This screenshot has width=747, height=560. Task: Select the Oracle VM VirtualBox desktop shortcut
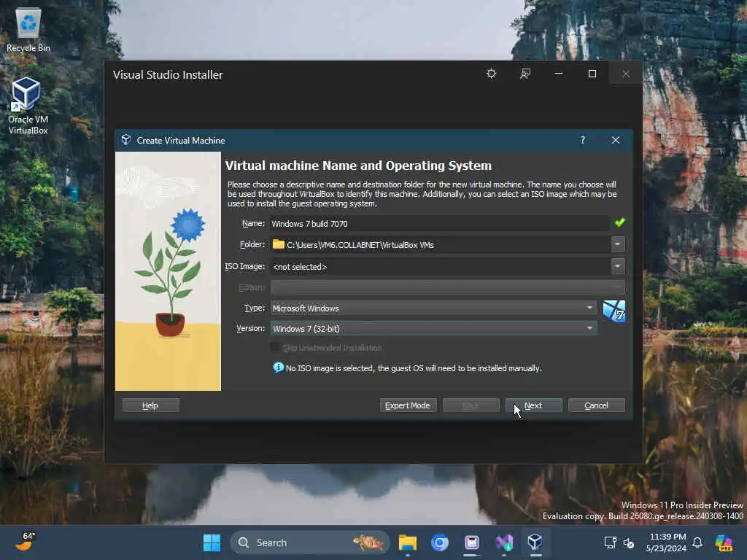coord(28,106)
